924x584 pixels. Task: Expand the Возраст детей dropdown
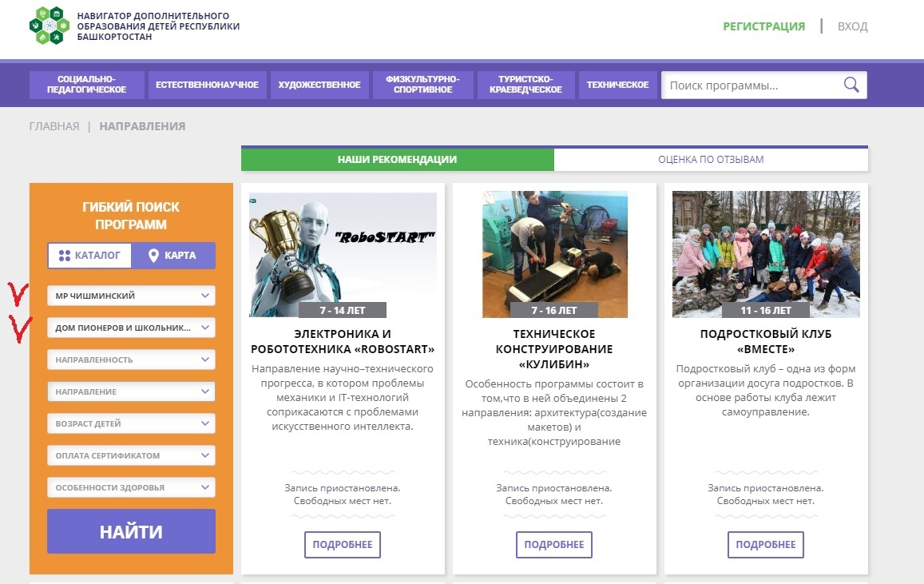point(131,423)
